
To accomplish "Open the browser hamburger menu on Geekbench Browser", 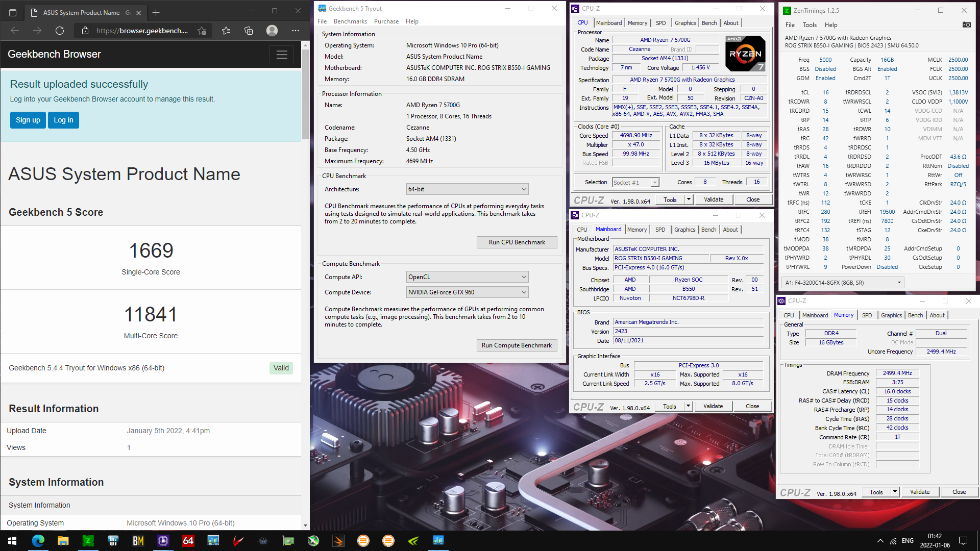I will pos(282,55).
